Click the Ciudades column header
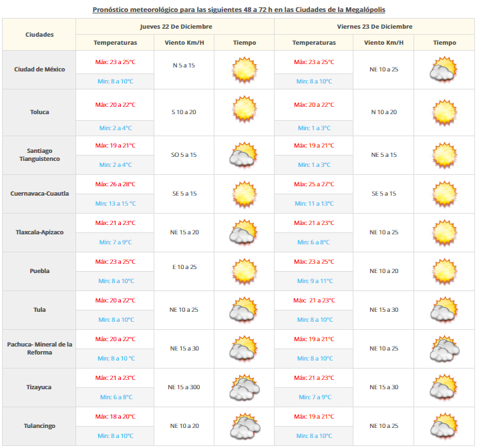Viewport: 477px width, 448px height. tap(39, 34)
